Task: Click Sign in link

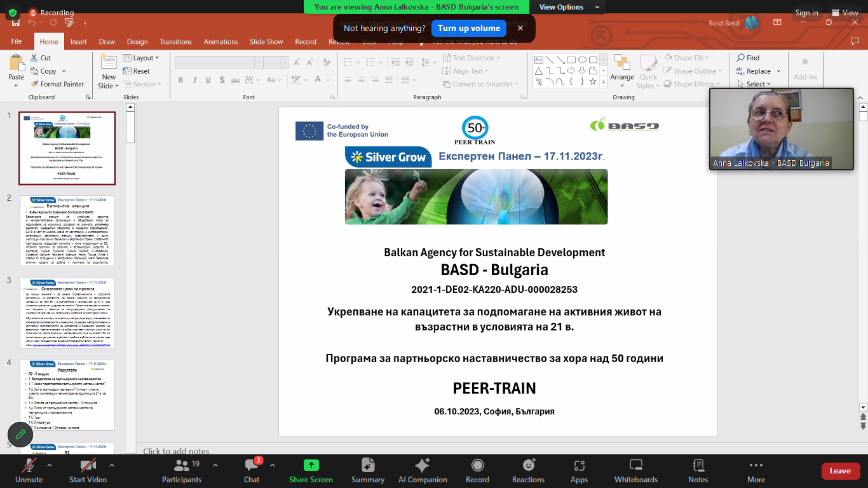Action: coord(806,13)
